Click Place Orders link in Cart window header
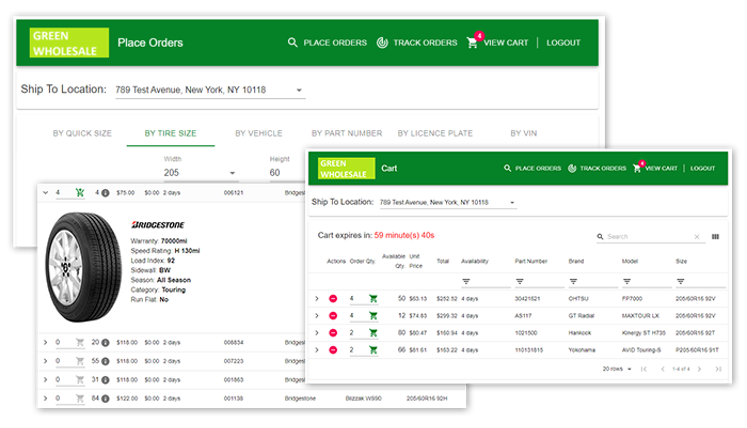747x428 pixels. click(x=538, y=168)
